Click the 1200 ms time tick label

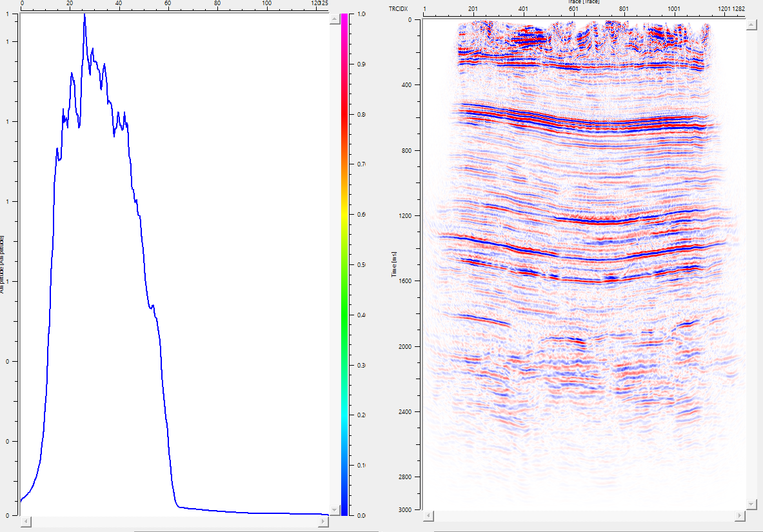tap(405, 215)
